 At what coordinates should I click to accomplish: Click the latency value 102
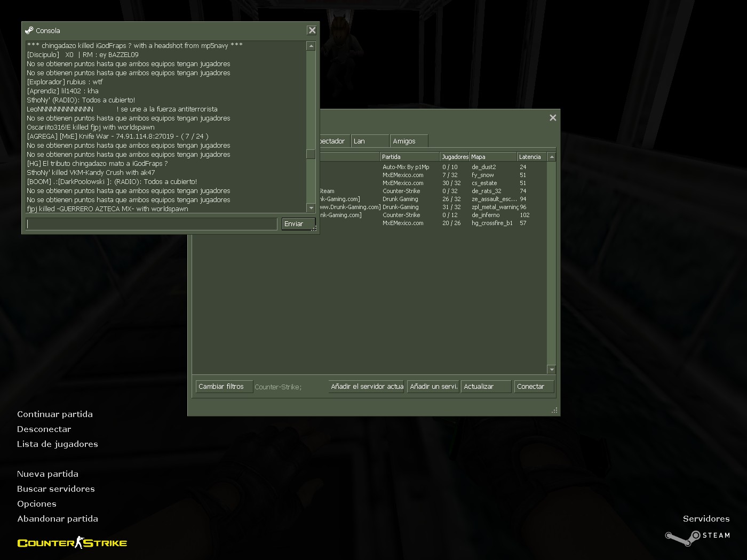pos(525,215)
